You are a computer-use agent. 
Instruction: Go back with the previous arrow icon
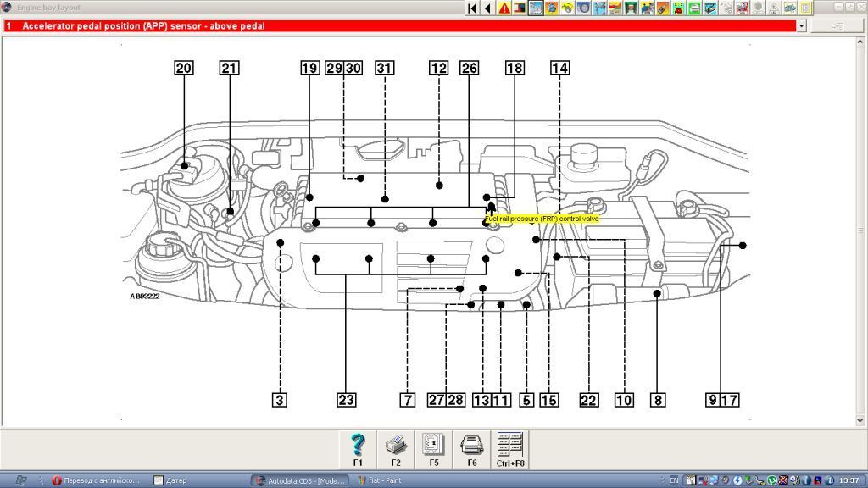[x=487, y=8]
